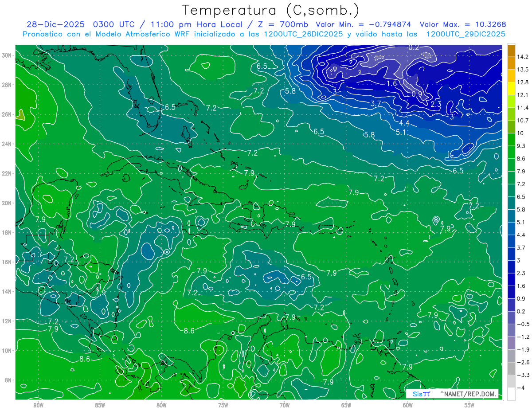Click the 55W longitude axis label

469,405
